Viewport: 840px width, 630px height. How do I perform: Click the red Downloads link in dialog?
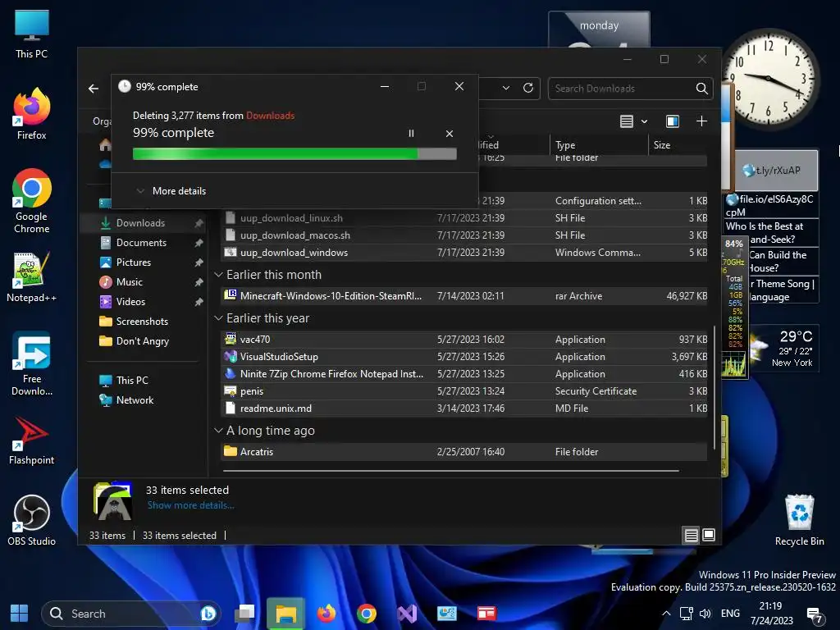(x=271, y=116)
